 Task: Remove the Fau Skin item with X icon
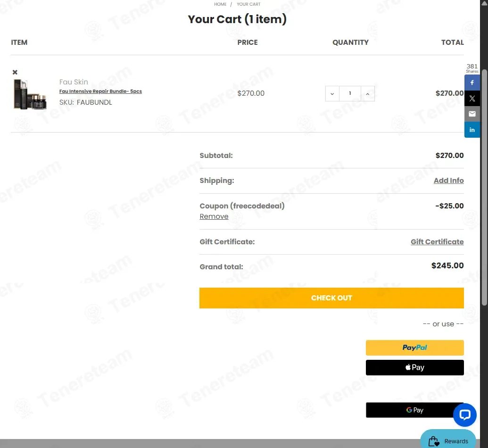point(15,72)
